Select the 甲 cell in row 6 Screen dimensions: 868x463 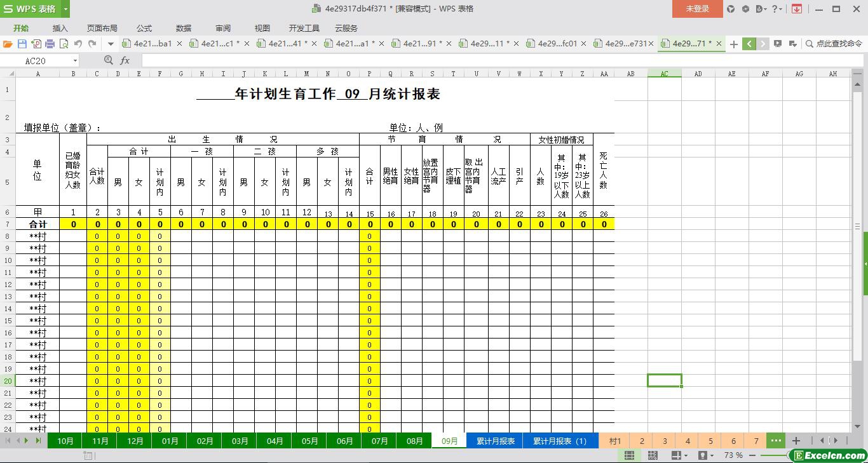(x=37, y=212)
